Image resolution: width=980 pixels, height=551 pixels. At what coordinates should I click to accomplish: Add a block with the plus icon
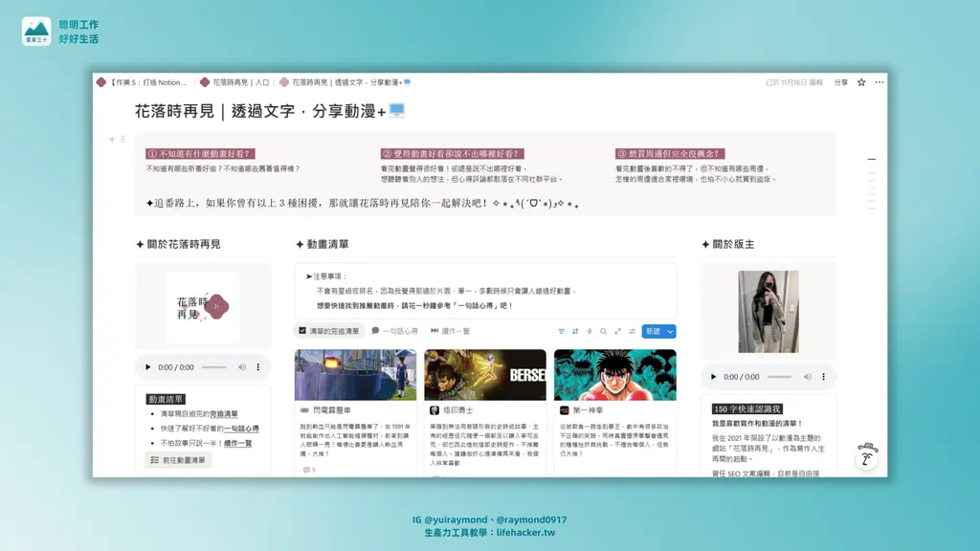point(112,140)
